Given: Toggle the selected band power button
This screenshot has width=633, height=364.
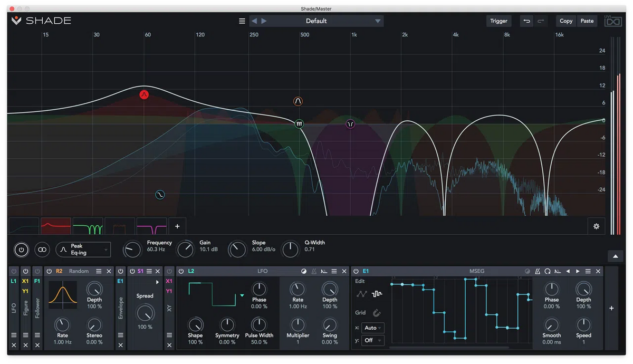Looking at the screenshot, I should (21, 250).
